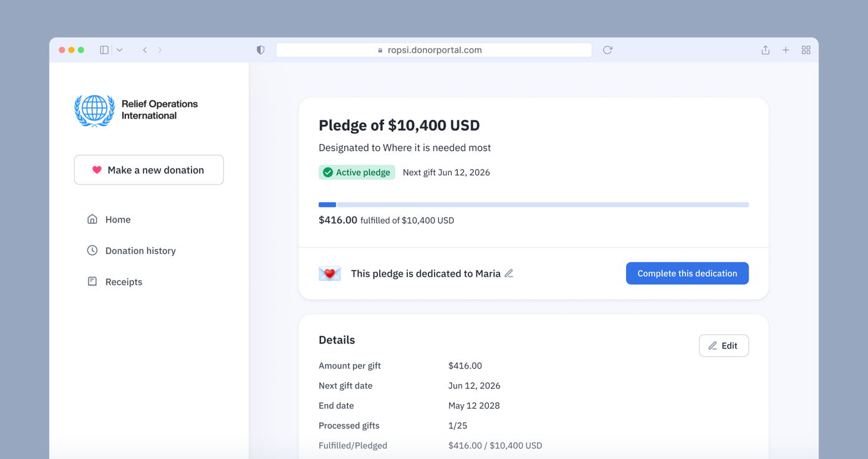Click the Home house icon
Image resolution: width=868 pixels, height=459 pixels.
(92, 219)
